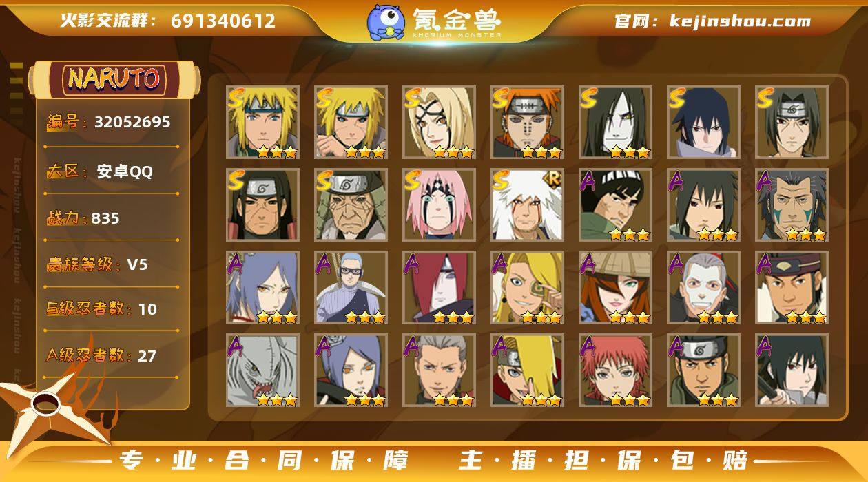Select the pale-faced Orochimaru S-rank portrait
The image size is (868, 482).
click(x=615, y=122)
